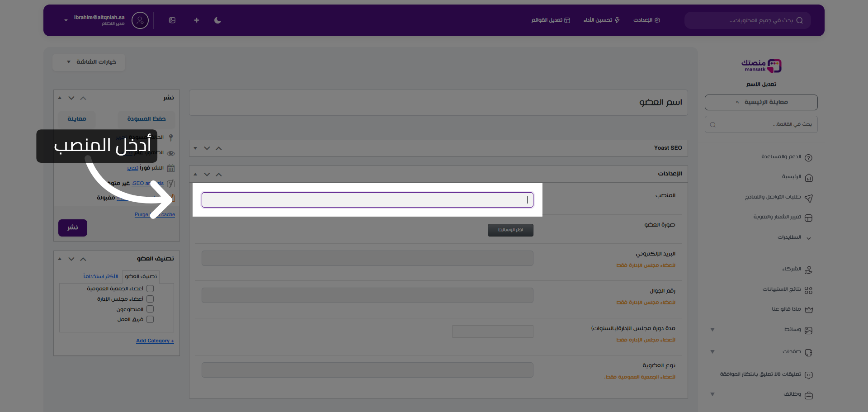This screenshot has width=868, height=412.
Task: Click اختر الوسائط choose media button
Action: pyautogui.click(x=510, y=230)
